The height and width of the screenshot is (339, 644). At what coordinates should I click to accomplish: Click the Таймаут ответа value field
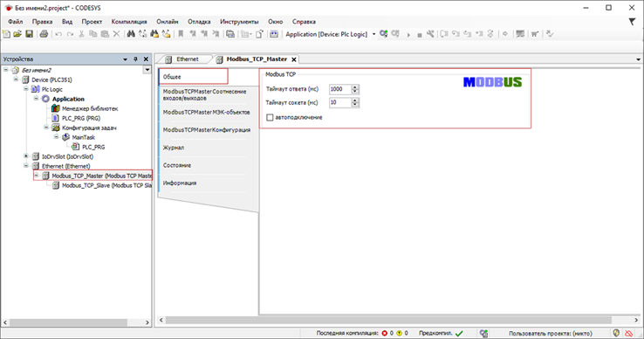coord(340,89)
